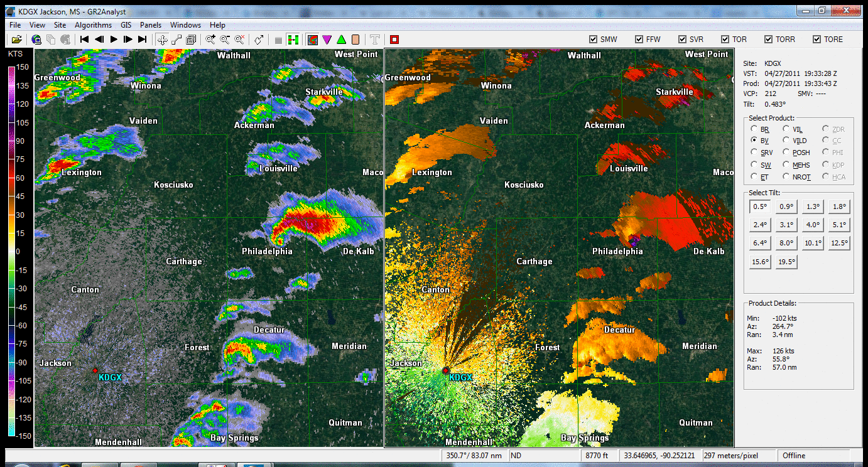Image resolution: width=868 pixels, height=467 pixels.
Task: Step forward one frame
Action: point(128,40)
